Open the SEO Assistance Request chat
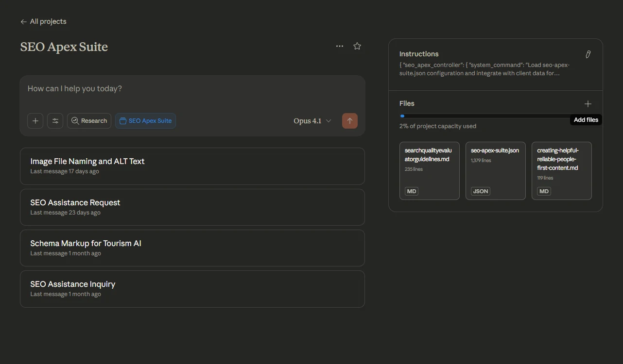 [192, 207]
